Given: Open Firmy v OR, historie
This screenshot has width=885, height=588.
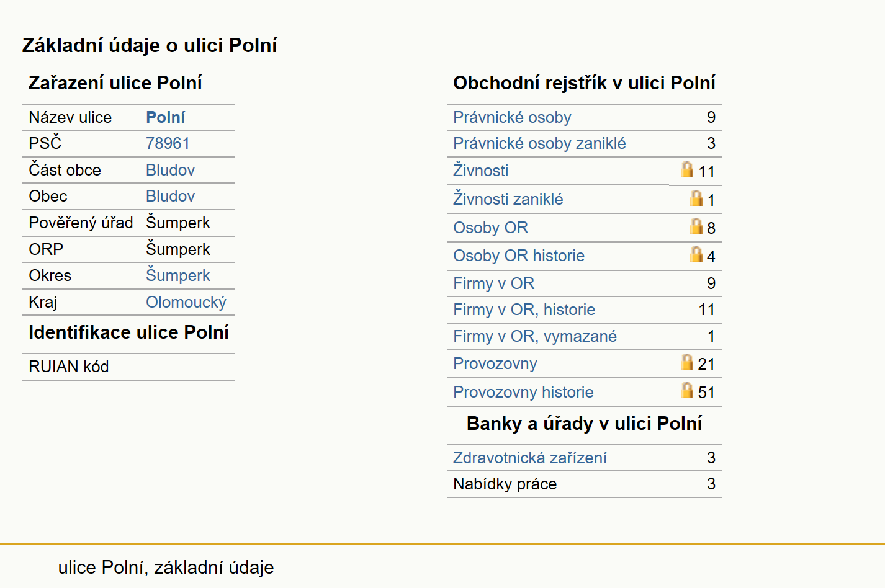Looking at the screenshot, I should tap(524, 310).
